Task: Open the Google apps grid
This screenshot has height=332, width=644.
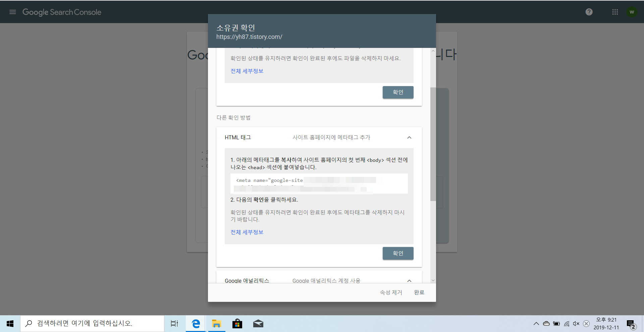Action: 615,12
